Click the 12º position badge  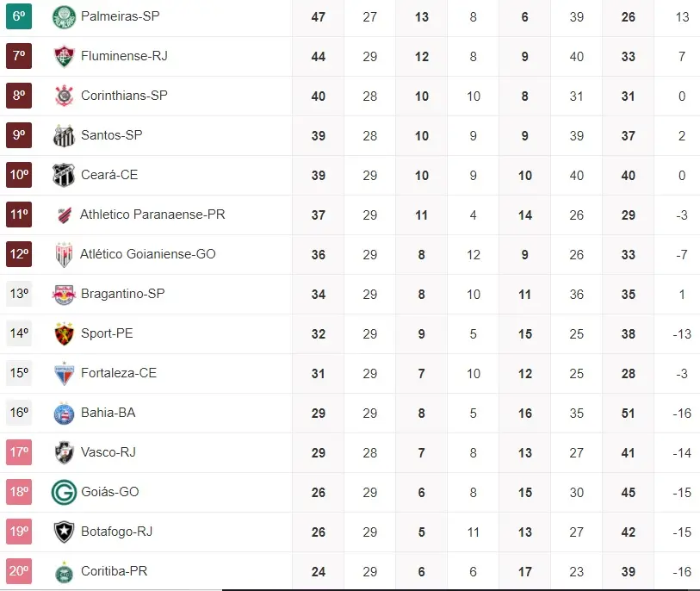(19, 254)
